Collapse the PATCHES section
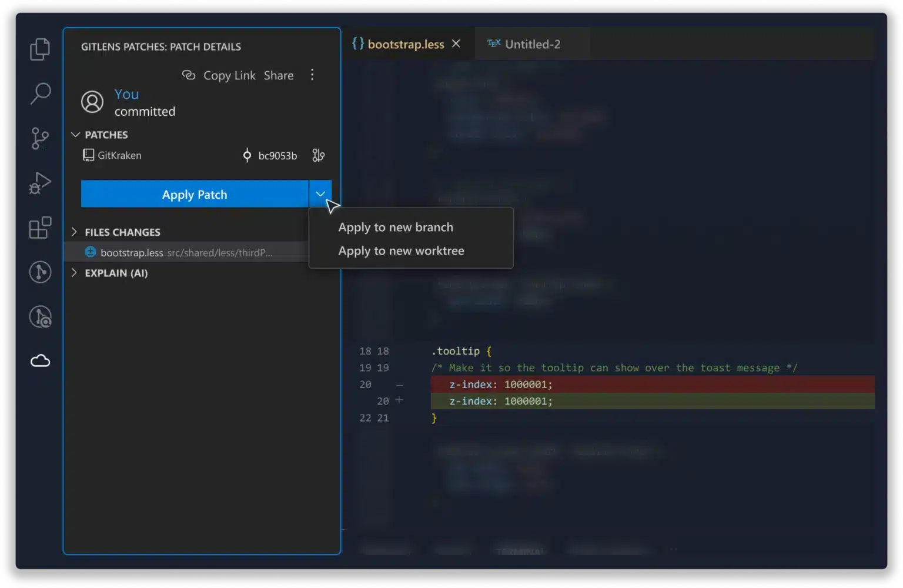This screenshot has height=588, width=903. click(75, 135)
